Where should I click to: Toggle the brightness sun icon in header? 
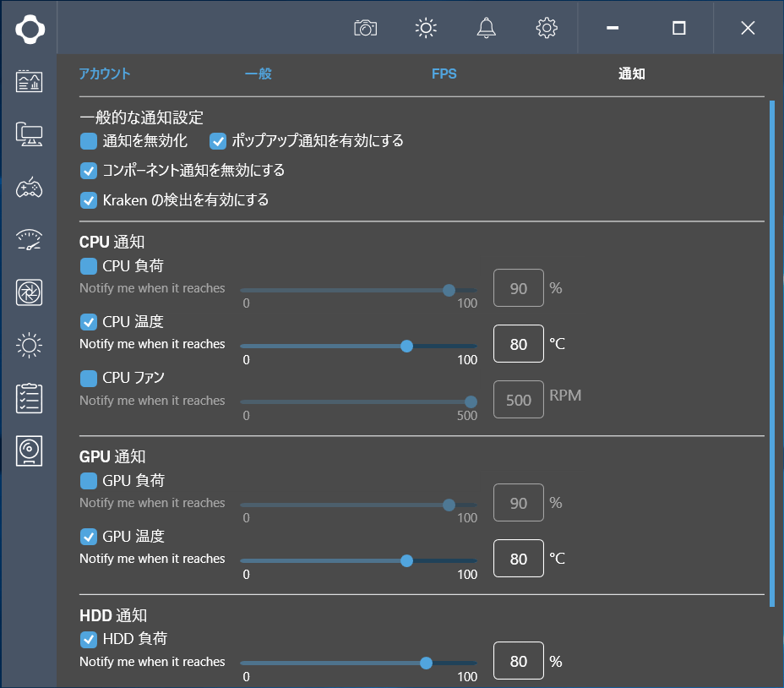tap(426, 28)
